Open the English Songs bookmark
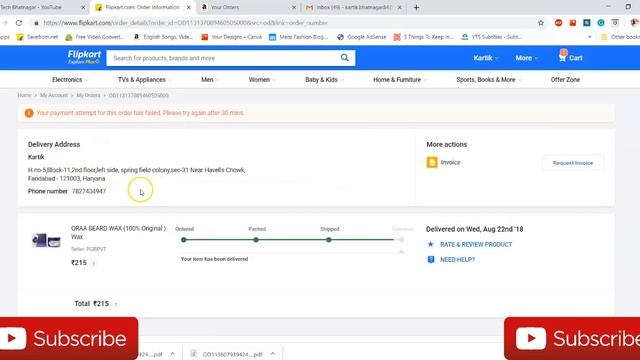The image size is (640, 360). 163,37
